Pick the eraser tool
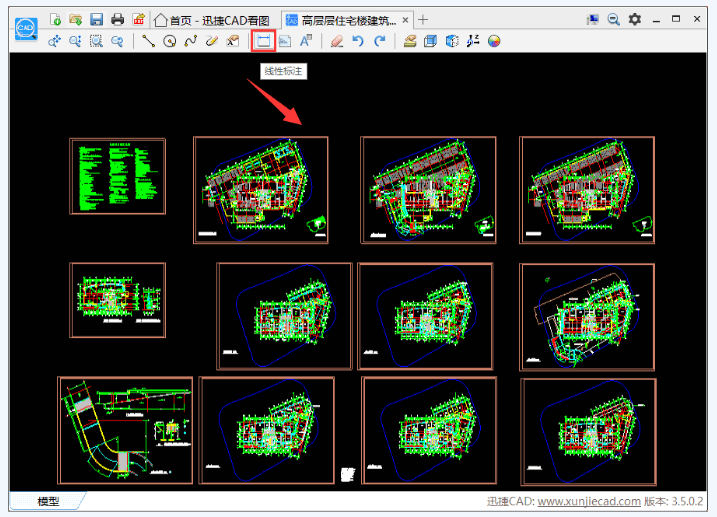Screen dimensions: 717x517 point(337,41)
